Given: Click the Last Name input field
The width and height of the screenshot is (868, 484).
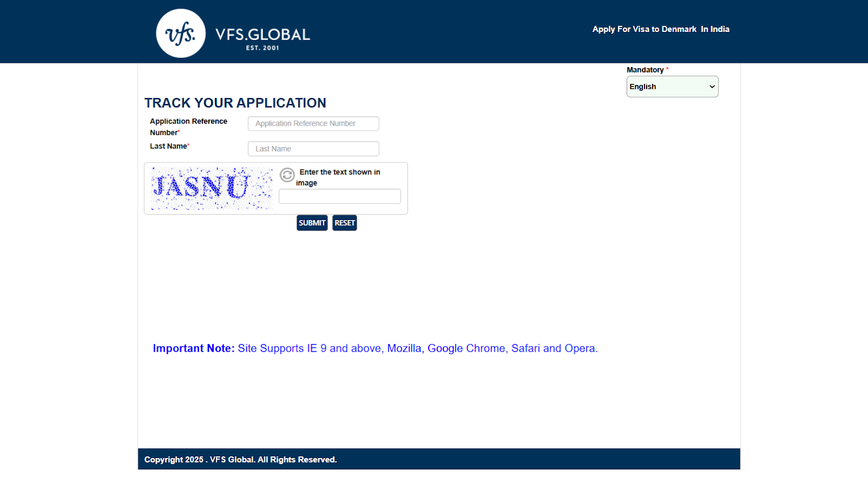Looking at the screenshot, I should (314, 149).
